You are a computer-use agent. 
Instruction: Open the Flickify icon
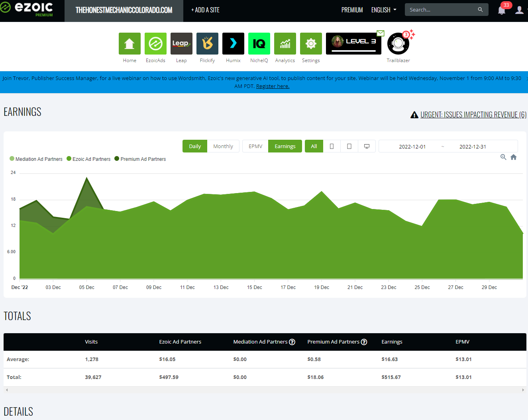tap(207, 43)
